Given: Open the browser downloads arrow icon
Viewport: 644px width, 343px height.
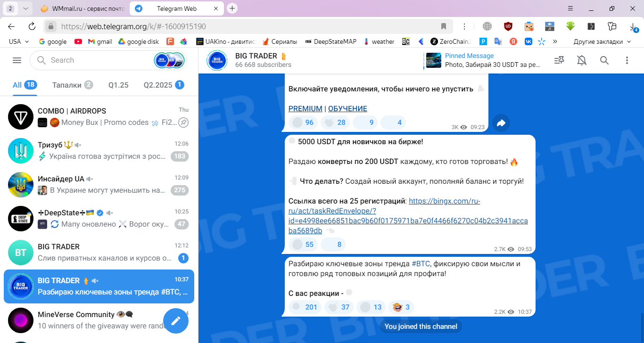Looking at the screenshot, I should [633, 26].
